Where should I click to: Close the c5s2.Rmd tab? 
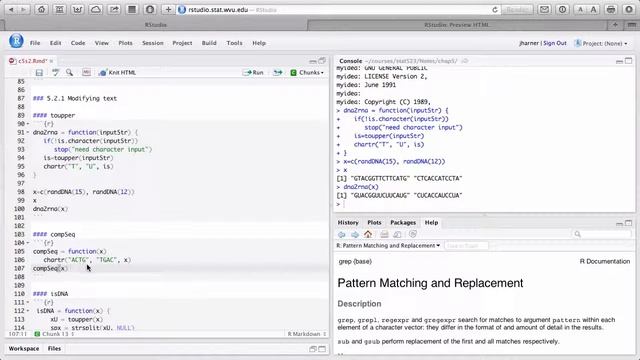pyautogui.click(x=51, y=61)
